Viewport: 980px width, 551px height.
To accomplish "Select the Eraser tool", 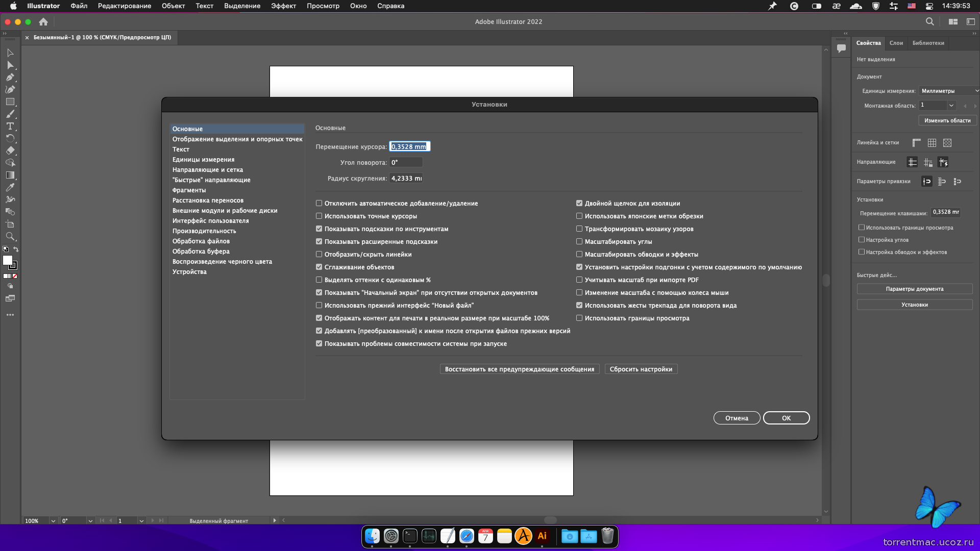I will pos(10,151).
